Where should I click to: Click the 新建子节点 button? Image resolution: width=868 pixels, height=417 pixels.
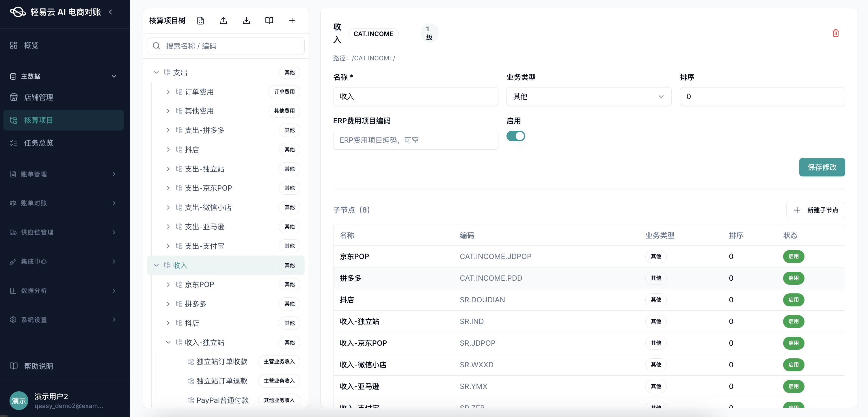(x=815, y=210)
